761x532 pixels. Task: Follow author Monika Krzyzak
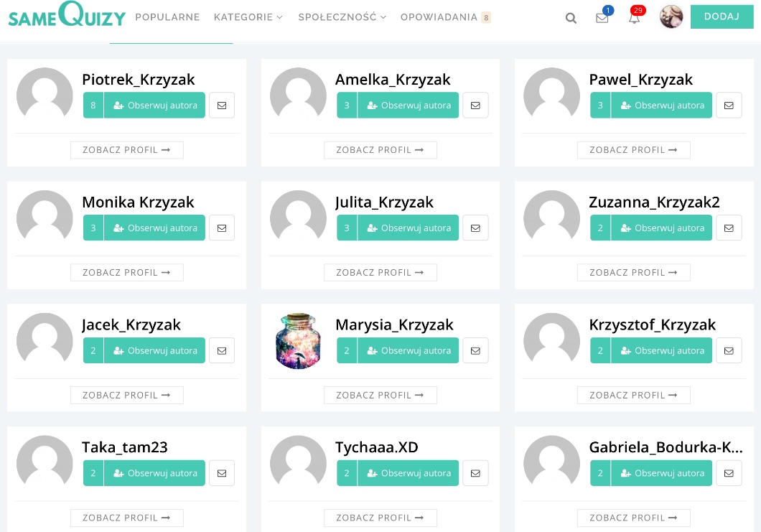tap(154, 228)
